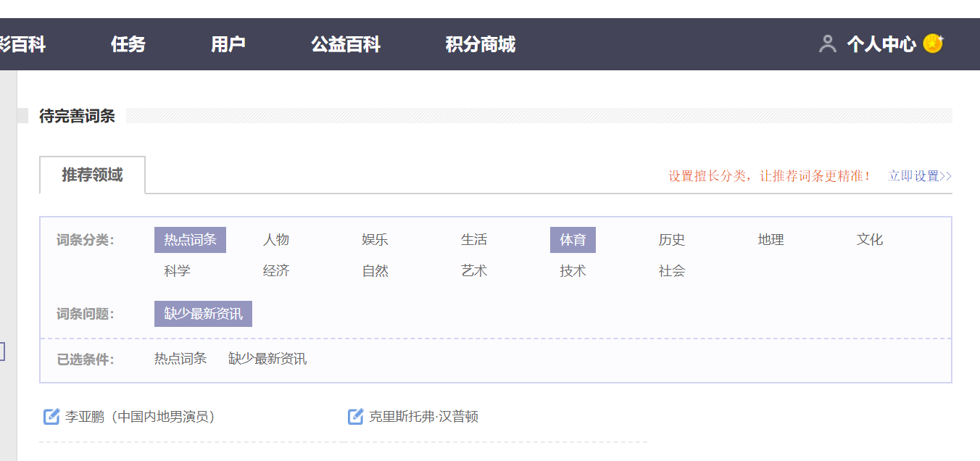Deselect the 热点词条 category filter
Viewport: 980px width, 461px height.
pyautogui.click(x=190, y=239)
